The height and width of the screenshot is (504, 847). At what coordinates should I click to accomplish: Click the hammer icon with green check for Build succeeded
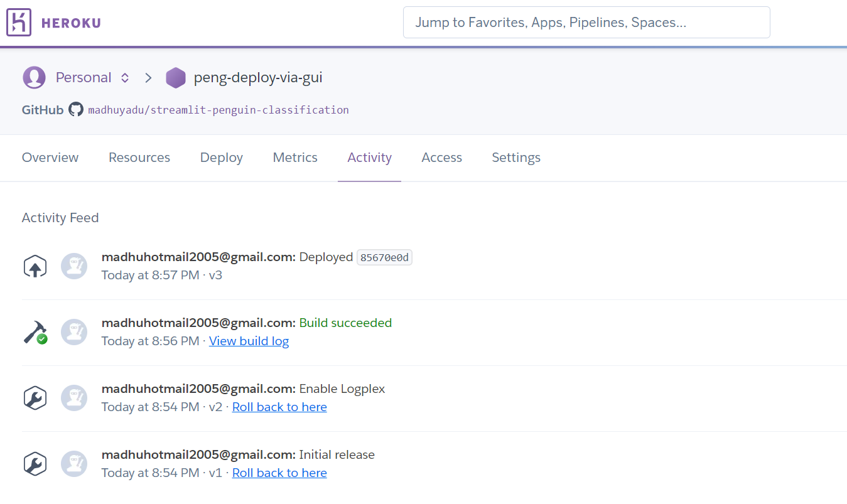click(35, 331)
